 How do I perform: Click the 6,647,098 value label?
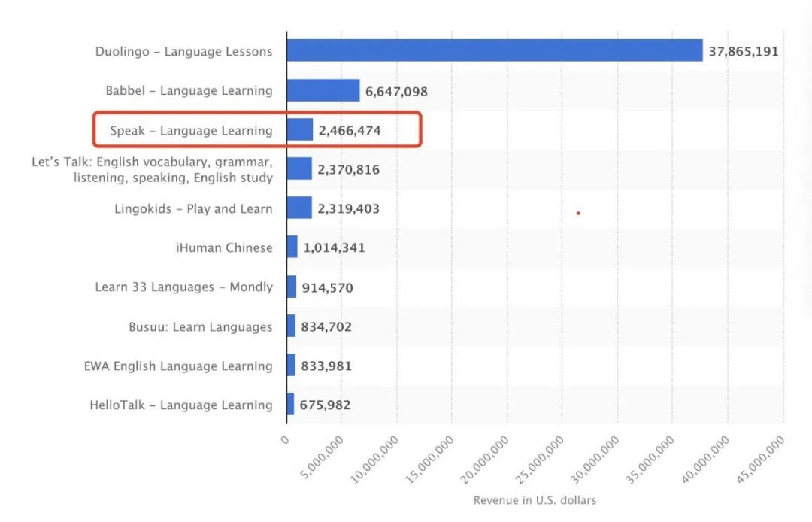[x=396, y=92]
